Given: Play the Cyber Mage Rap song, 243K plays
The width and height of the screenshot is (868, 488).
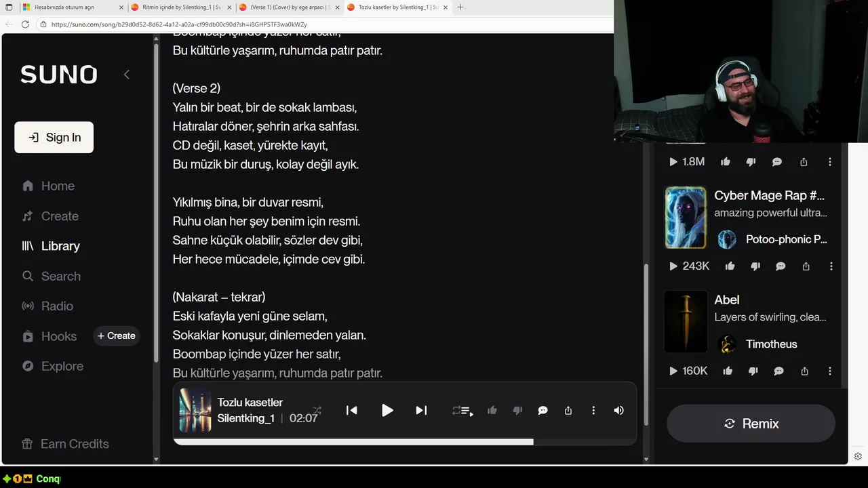Looking at the screenshot, I should pos(673,266).
